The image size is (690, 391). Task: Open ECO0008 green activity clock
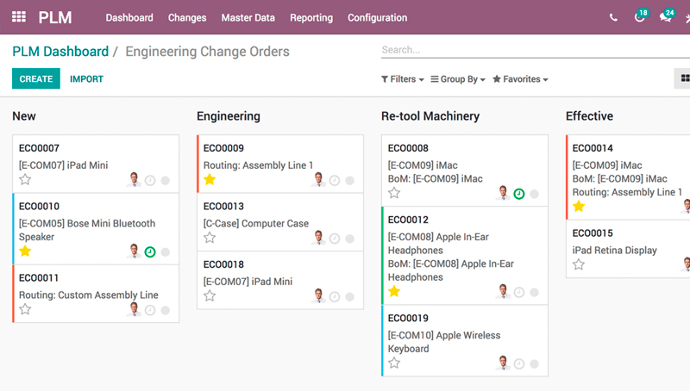tap(519, 194)
